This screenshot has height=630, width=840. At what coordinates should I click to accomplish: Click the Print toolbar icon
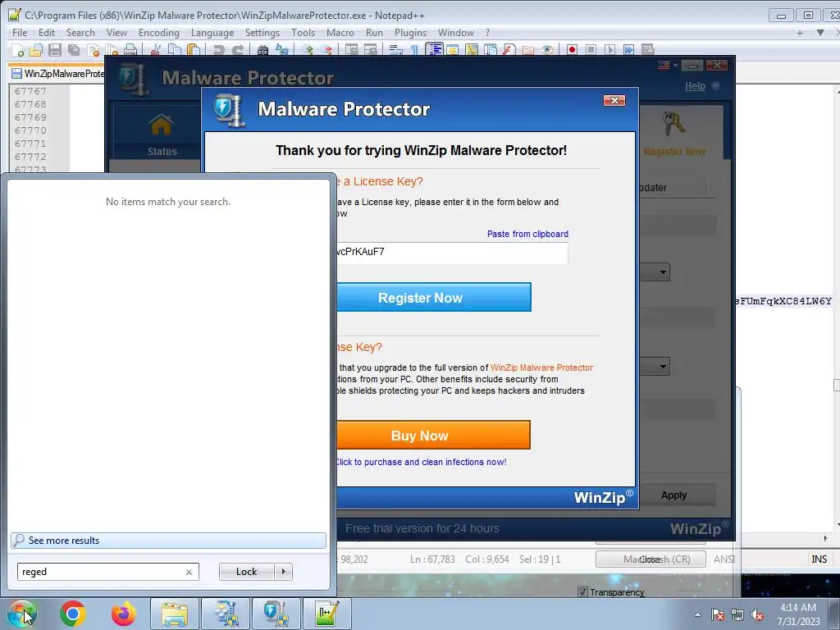130,50
